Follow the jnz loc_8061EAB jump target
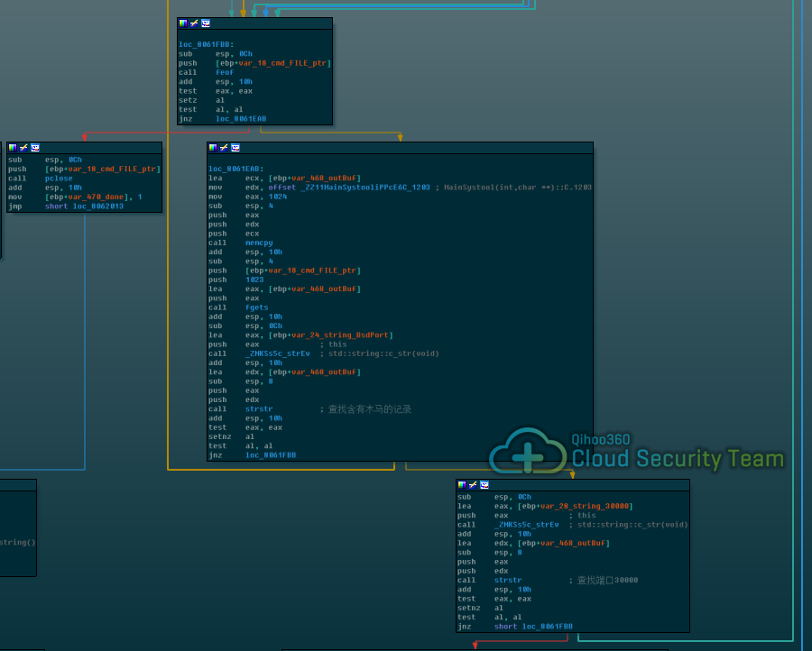 pyautogui.click(x=241, y=119)
